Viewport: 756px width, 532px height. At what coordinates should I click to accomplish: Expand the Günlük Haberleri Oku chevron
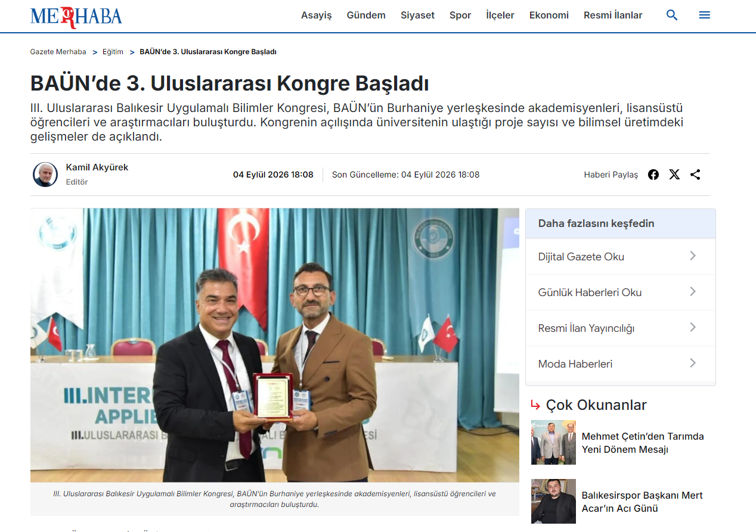693,291
